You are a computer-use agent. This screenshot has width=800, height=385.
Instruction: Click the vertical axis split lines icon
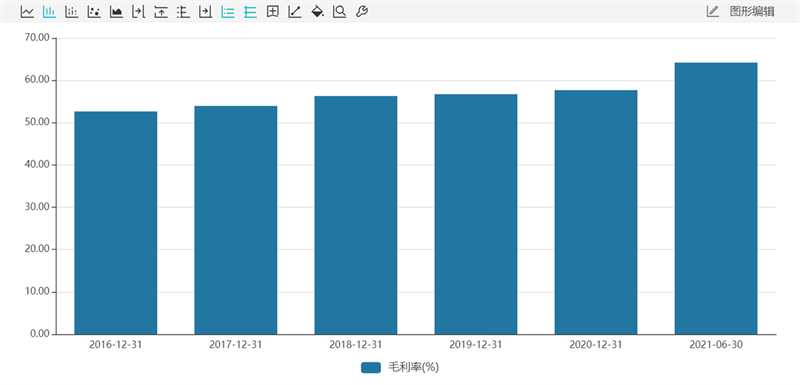[x=183, y=12]
